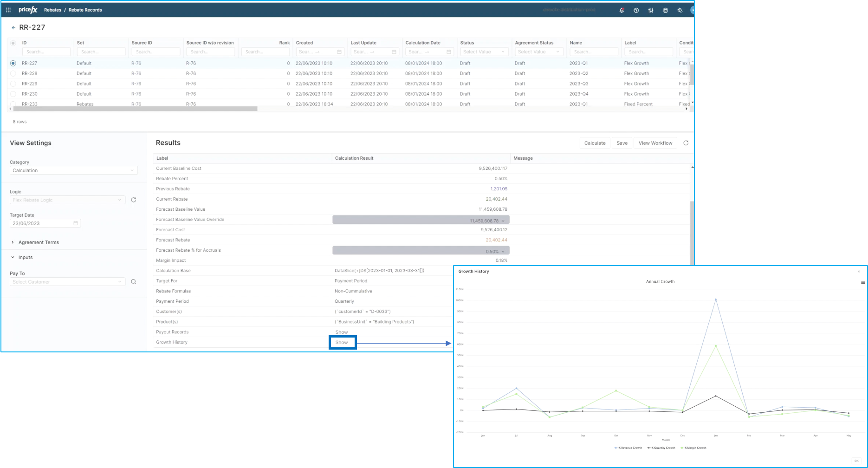Select the RR-228 row radio button
868x468 pixels.
[x=13, y=73]
